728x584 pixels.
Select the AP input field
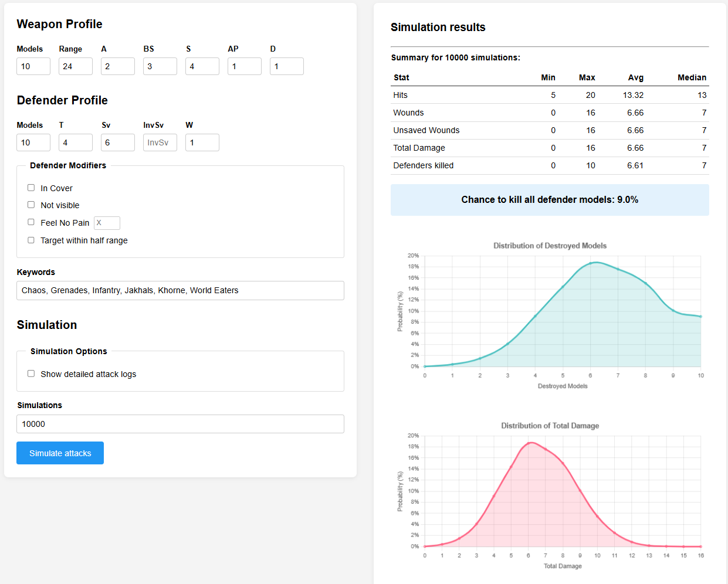click(245, 66)
